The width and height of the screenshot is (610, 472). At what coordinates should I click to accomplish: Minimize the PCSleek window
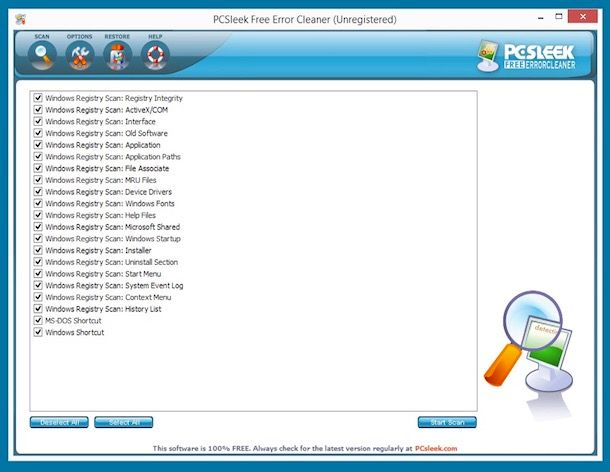[541, 18]
